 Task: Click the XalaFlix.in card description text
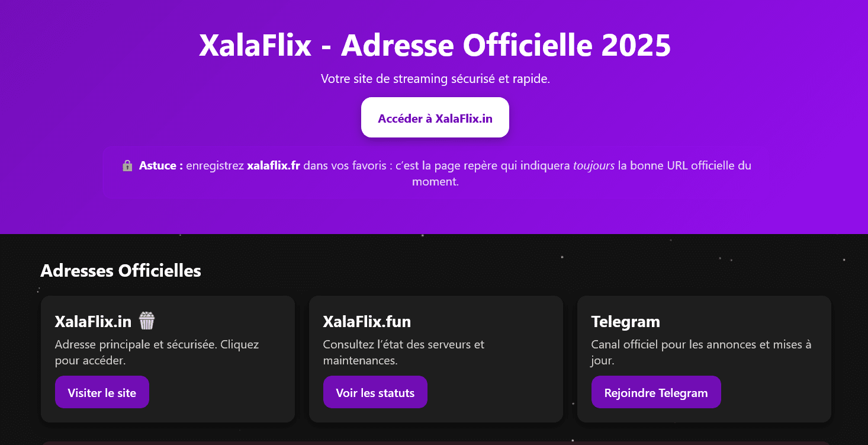[157, 351]
